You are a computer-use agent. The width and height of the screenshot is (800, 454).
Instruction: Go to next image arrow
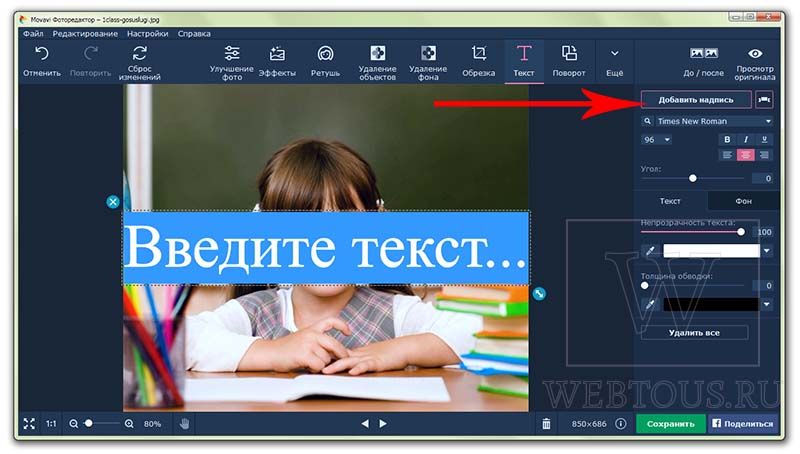click(x=383, y=423)
